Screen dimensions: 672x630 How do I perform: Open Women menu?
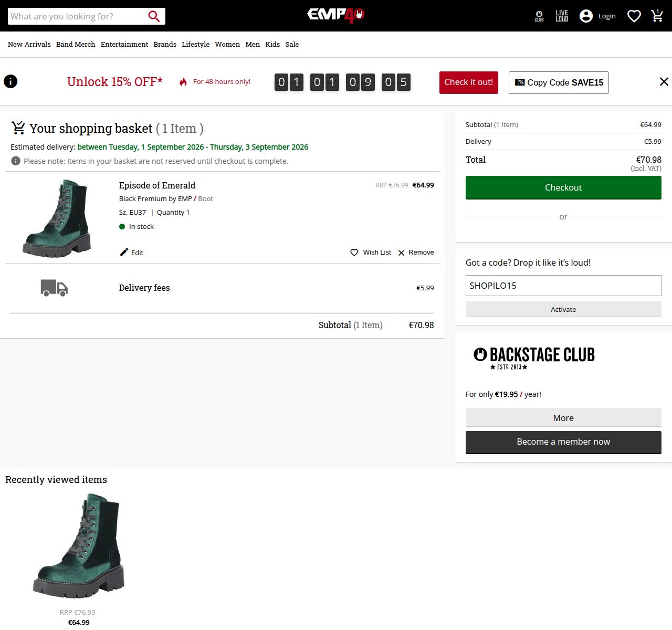coord(227,45)
